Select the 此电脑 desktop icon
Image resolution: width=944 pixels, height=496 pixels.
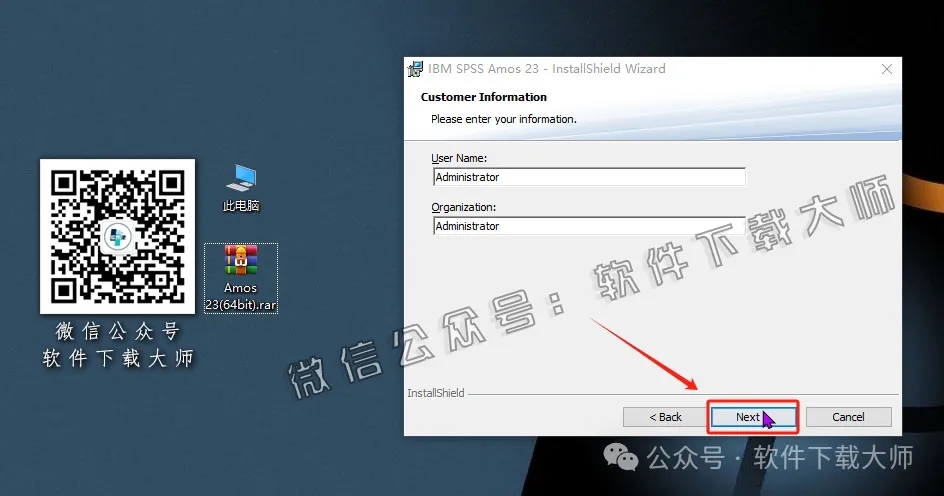click(x=241, y=188)
